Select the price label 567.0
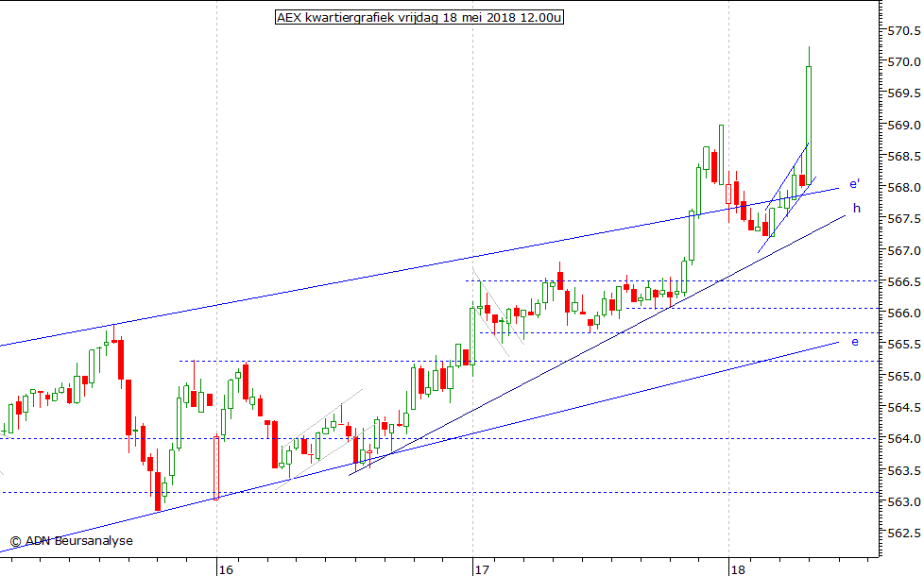Image resolution: width=924 pixels, height=576 pixels. [x=904, y=250]
